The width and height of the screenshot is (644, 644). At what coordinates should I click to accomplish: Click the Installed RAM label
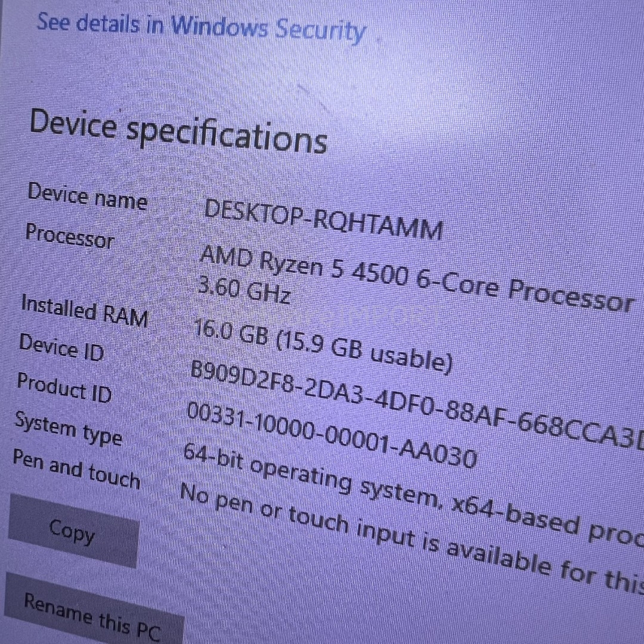click(x=84, y=311)
